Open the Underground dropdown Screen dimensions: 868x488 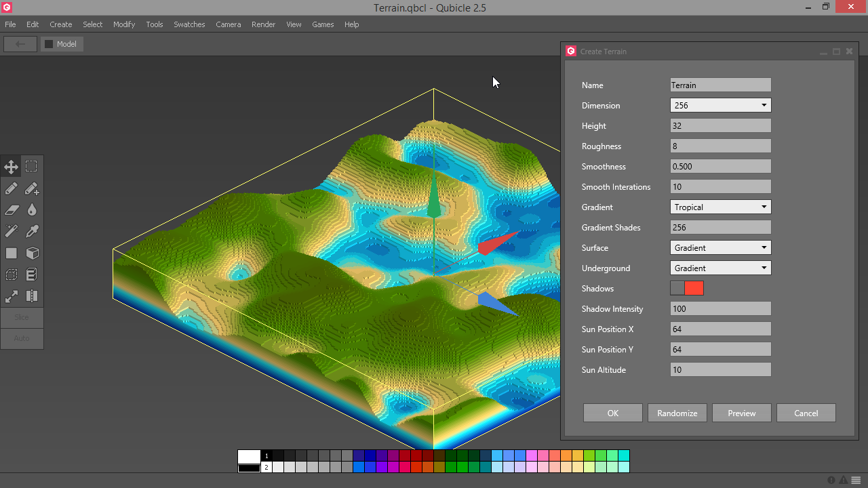pos(720,268)
